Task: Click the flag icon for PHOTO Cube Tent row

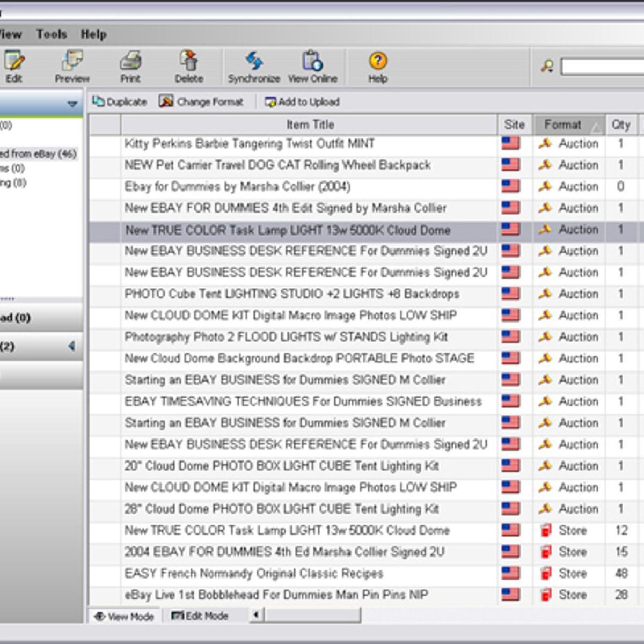Action: (x=510, y=293)
